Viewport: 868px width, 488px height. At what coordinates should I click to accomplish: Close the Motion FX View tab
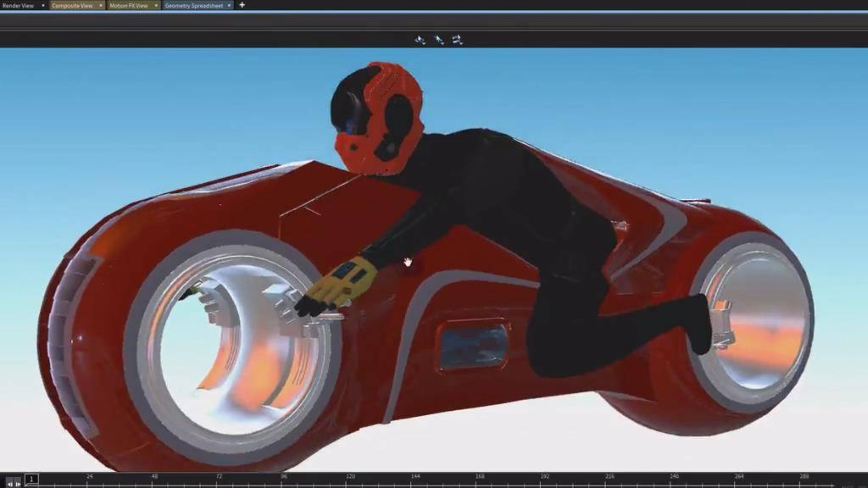pyautogui.click(x=156, y=5)
